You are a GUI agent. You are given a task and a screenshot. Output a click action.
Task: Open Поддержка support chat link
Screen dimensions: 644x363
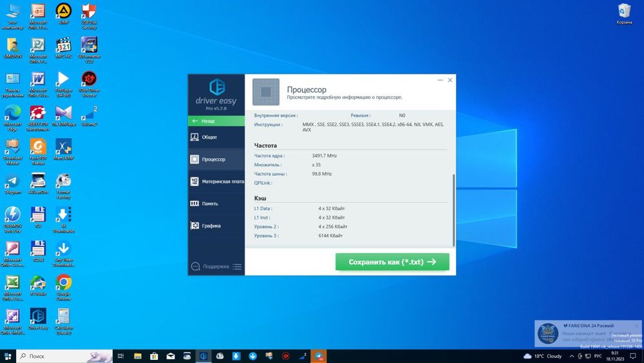point(211,266)
